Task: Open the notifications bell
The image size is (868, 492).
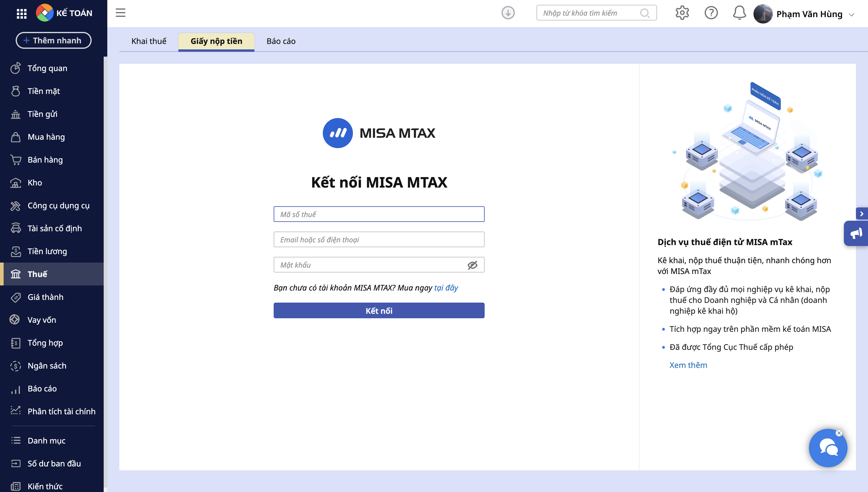Action: point(739,13)
